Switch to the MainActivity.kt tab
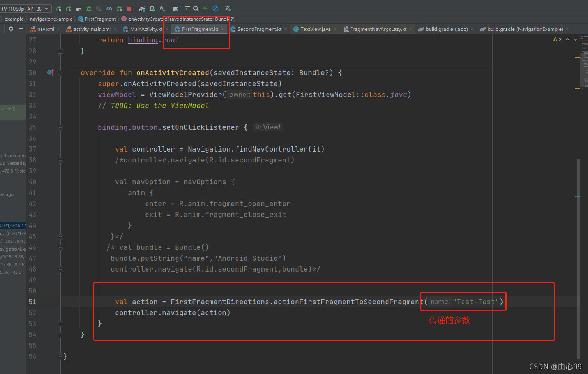588x374 pixels. click(x=147, y=29)
